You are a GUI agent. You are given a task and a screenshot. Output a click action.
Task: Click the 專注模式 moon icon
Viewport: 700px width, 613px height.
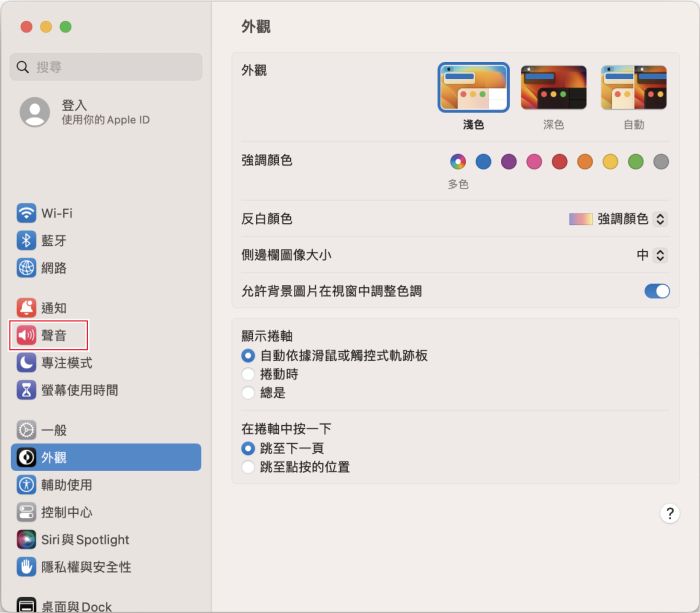[x=26, y=363]
